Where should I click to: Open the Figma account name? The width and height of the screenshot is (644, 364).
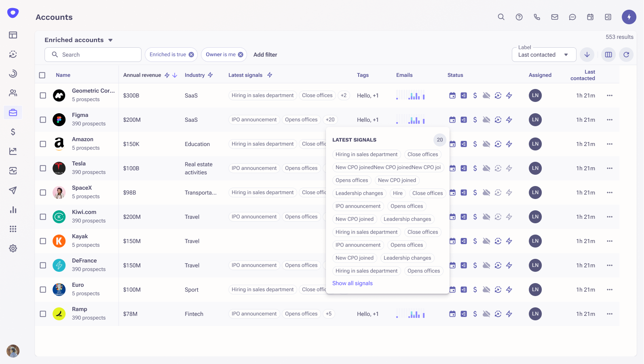tap(80, 115)
